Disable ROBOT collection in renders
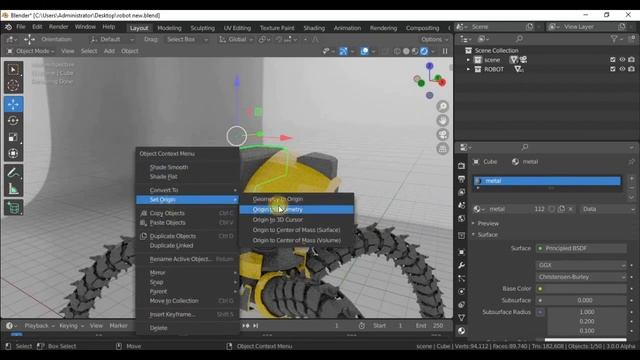 [631, 69]
